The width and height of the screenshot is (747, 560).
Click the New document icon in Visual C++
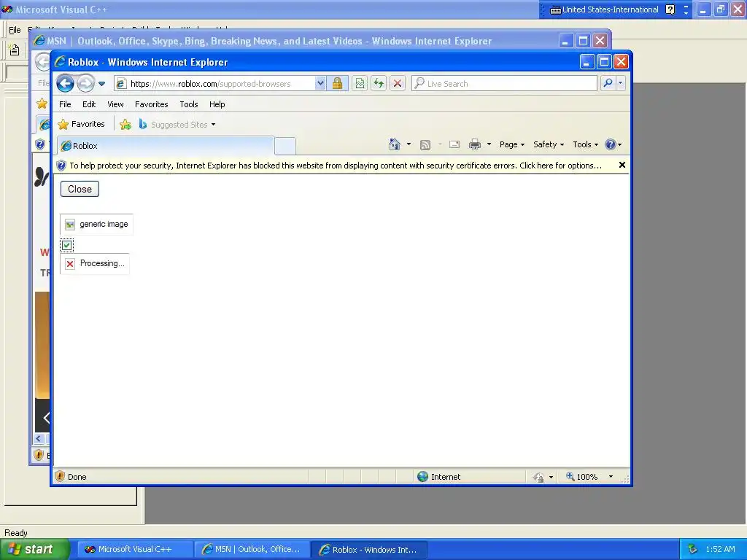(15, 50)
